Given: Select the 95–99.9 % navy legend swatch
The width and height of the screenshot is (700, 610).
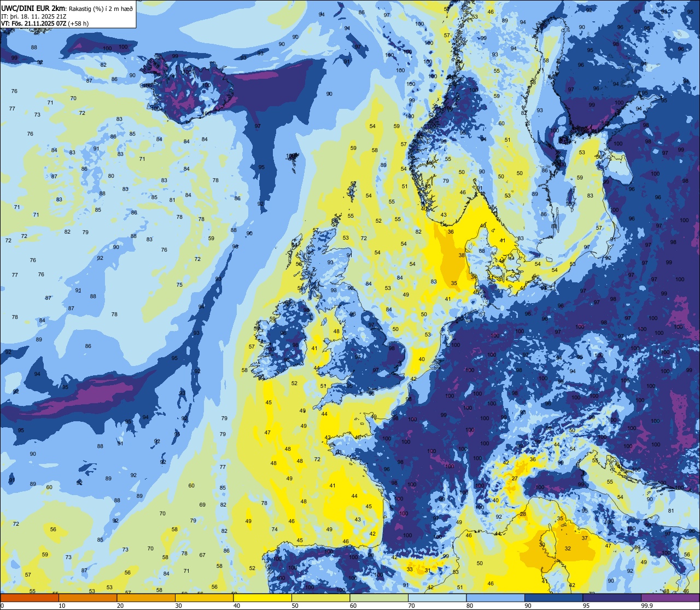Looking at the screenshot, I should coord(612,597).
